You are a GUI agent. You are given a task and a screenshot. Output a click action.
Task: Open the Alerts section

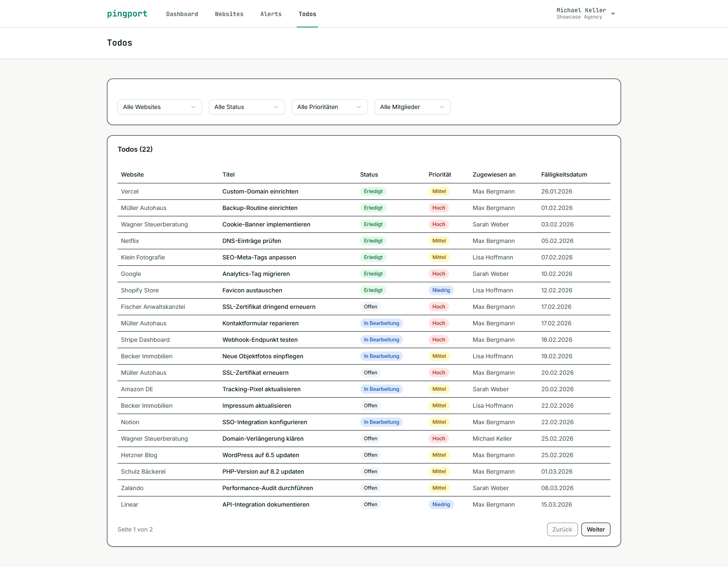point(271,14)
